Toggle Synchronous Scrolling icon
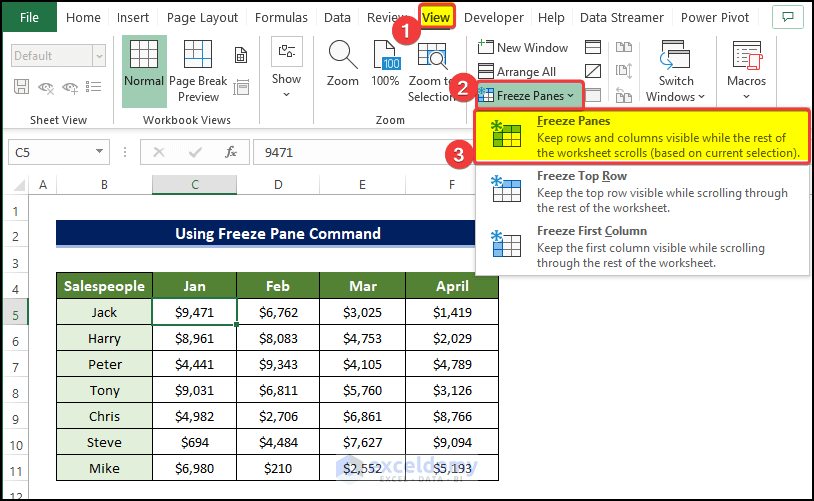Screen dimensions: 814x501 point(623,71)
